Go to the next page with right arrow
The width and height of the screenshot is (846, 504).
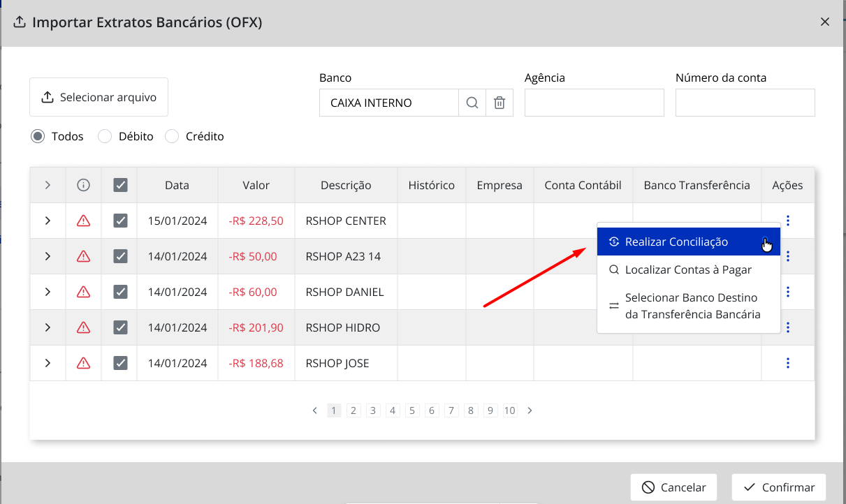click(x=530, y=410)
